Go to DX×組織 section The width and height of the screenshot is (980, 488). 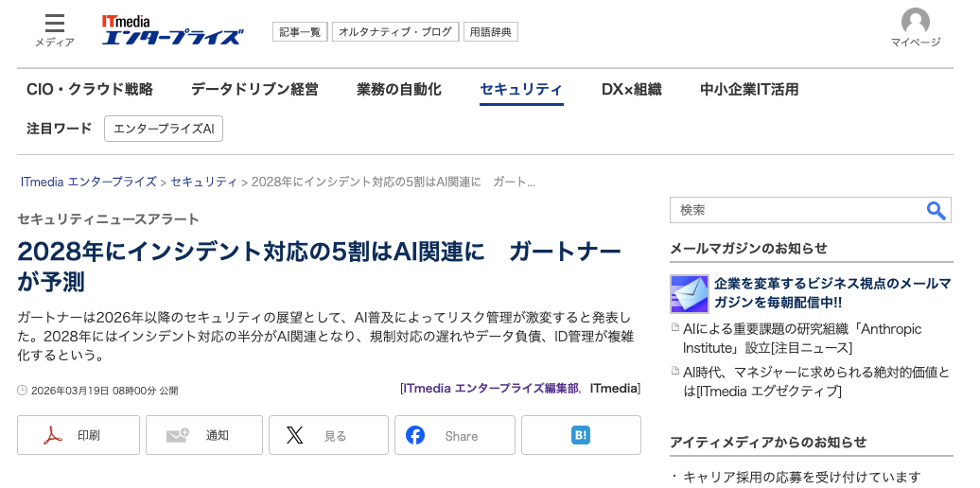631,90
